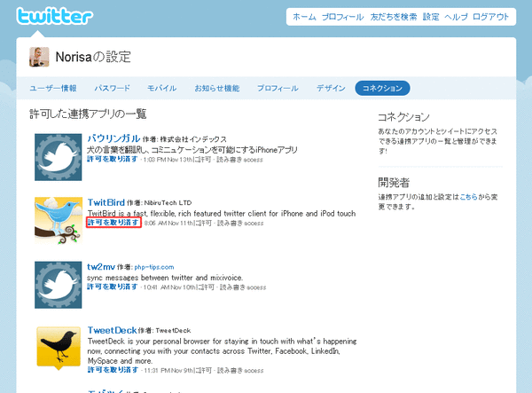Switch to the お知らせ機能 tab
Screen dimensions: 532x393
[217, 88]
